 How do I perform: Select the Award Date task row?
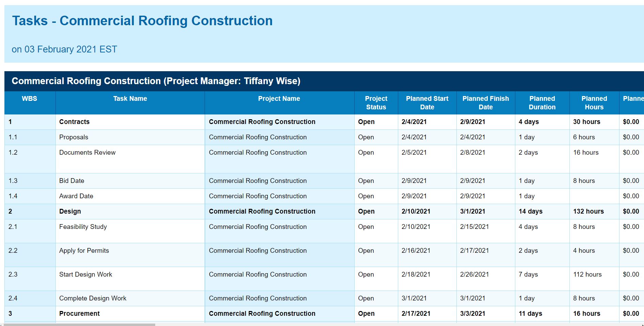[76, 196]
